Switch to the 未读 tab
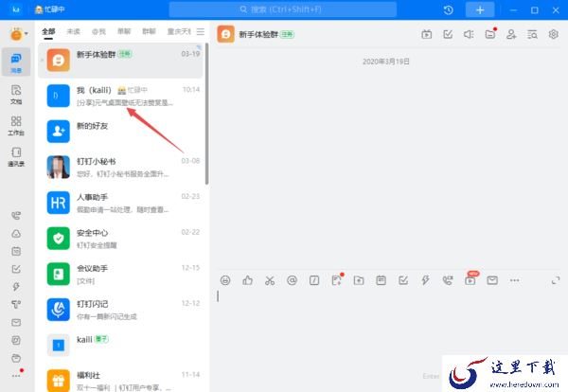Viewport: 568px width, 392px height. pos(73,31)
